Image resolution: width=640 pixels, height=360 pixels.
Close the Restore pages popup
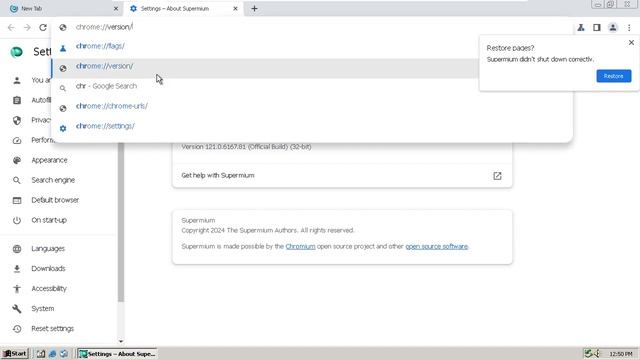(631, 42)
